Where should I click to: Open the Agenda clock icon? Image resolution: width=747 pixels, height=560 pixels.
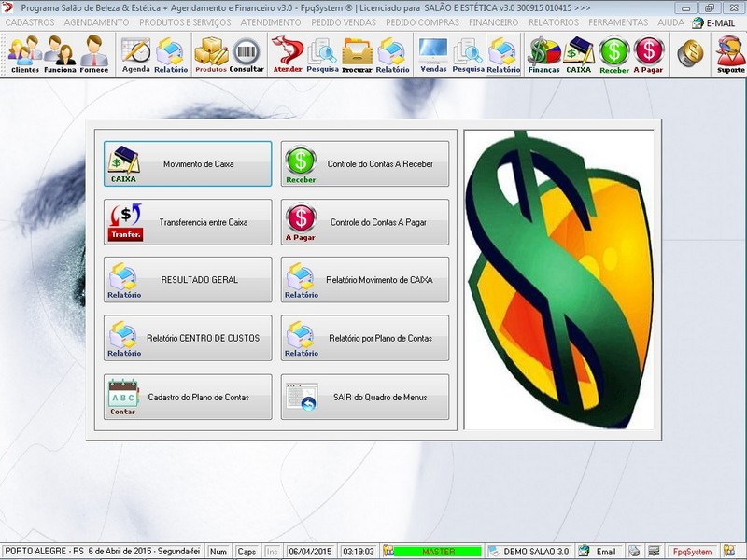135,54
